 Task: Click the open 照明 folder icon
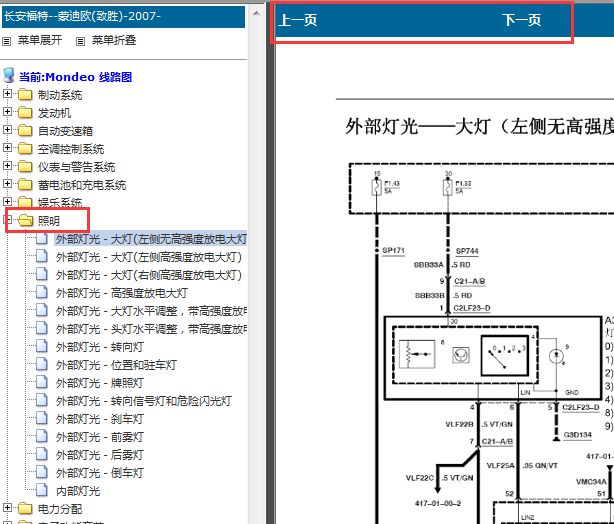26,221
